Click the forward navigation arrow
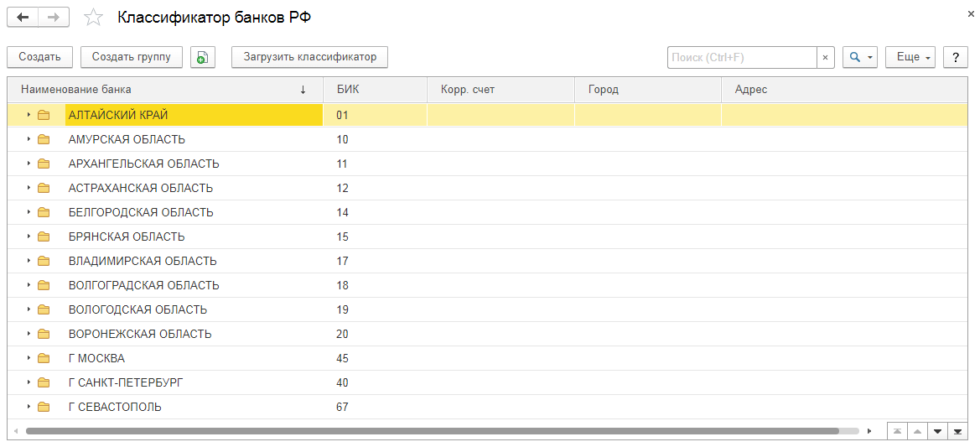Viewport: 980px width, 447px height. pos(53,18)
